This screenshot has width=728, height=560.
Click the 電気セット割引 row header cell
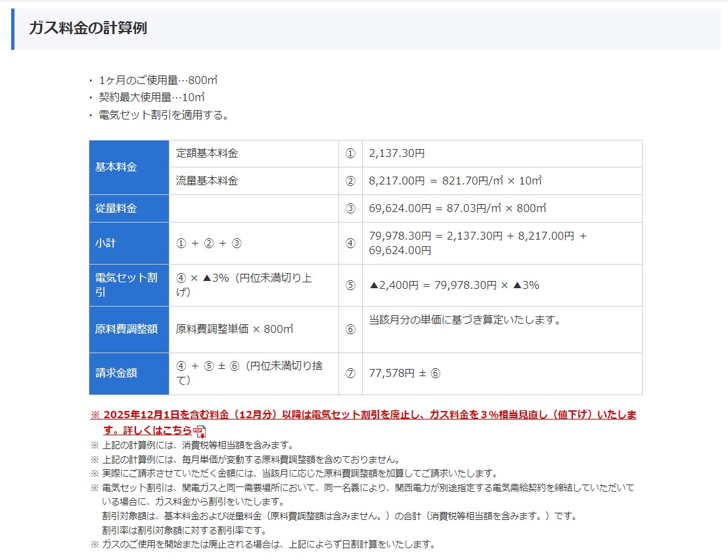point(129,285)
